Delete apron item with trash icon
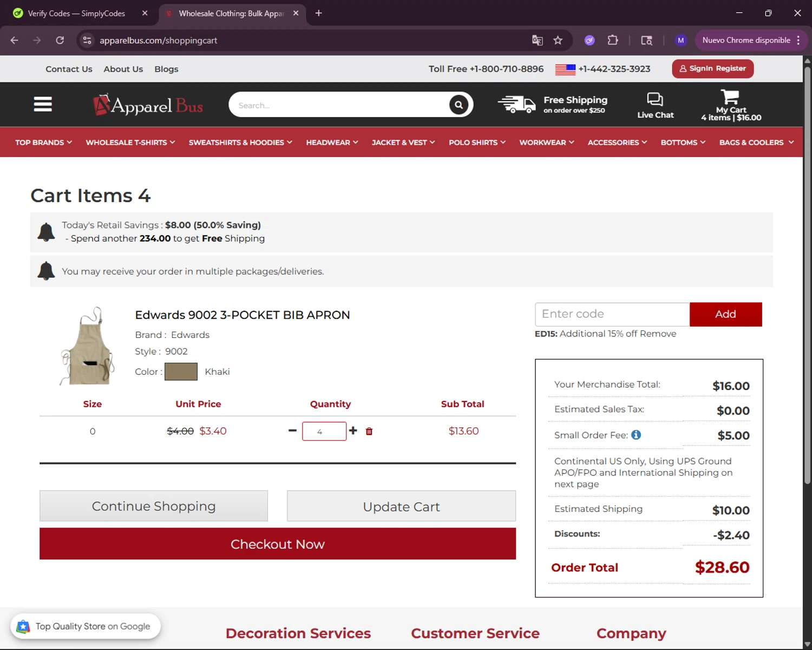The image size is (812, 650). click(369, 431)
